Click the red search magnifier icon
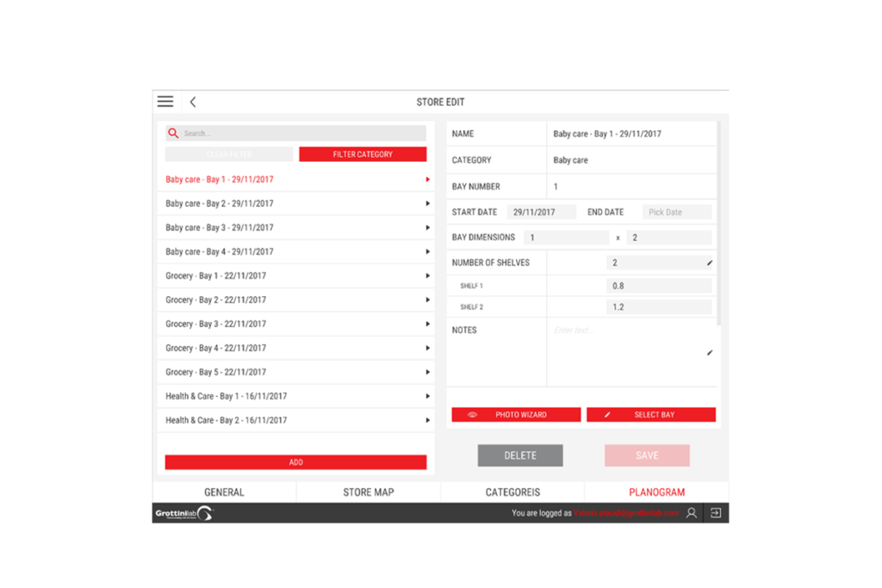Screen dimensions: 882x588 coord(172,133)
